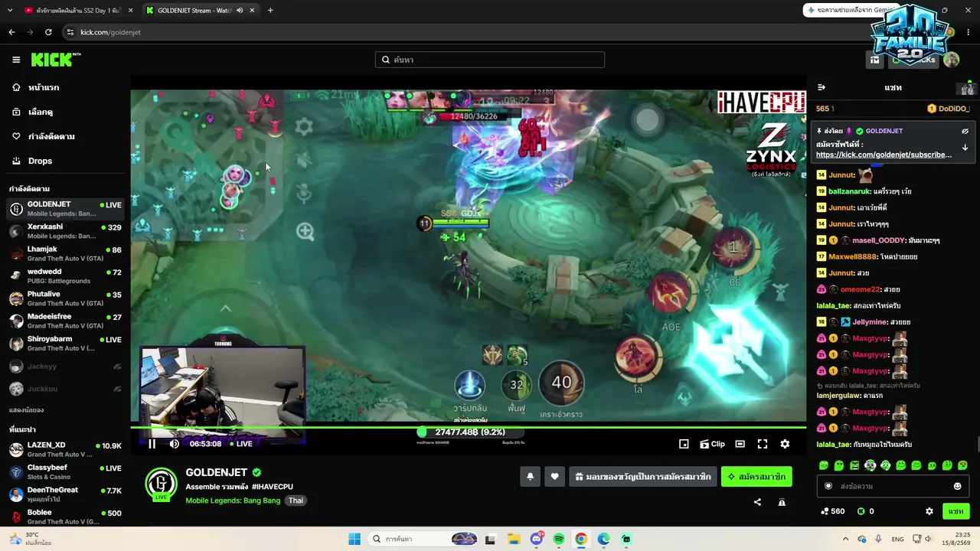This screenshot has height=551, width=980.
Task: Click the Kick search box
Action: pyautogui.click(x=490, y=60)
